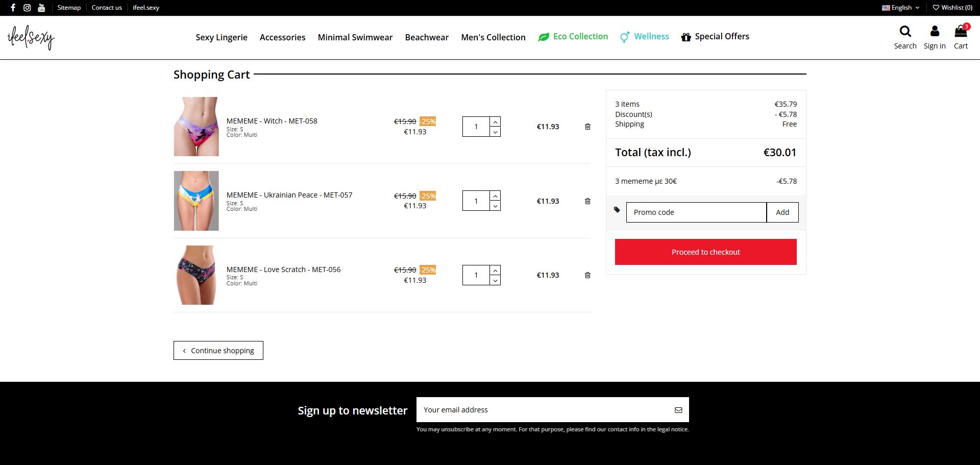Open MEMEME - Ukrainian Peace - MET-057 link
980x465 pixels.
click(289, 195)
